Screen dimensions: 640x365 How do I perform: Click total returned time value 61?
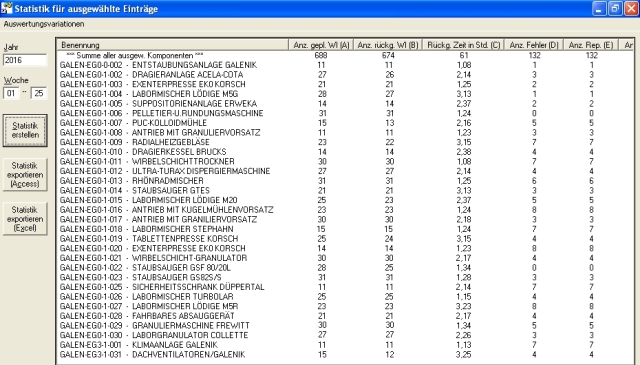point(464,55)
